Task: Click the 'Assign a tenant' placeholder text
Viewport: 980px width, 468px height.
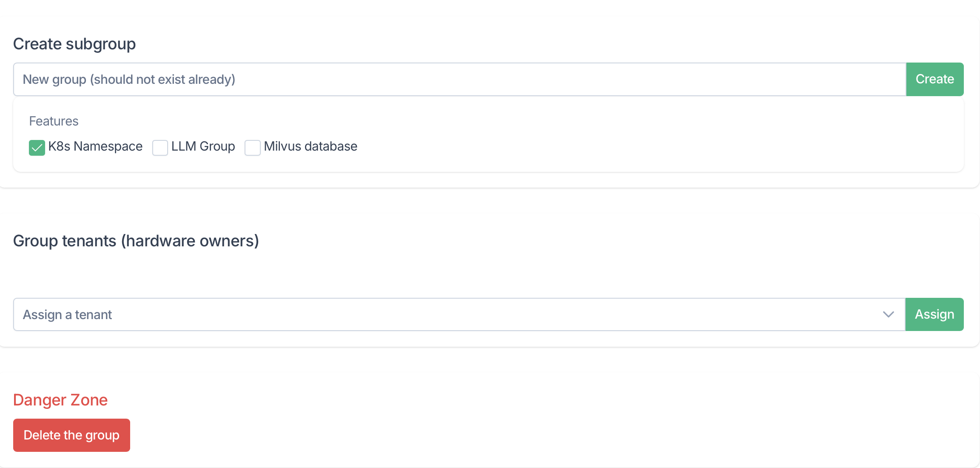Action: (67, 315)
